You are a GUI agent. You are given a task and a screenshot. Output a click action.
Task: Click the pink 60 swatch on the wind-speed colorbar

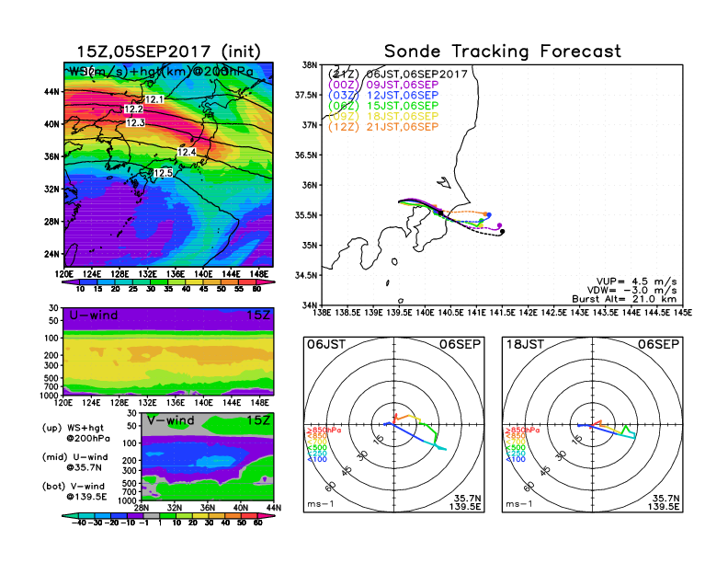265,282
